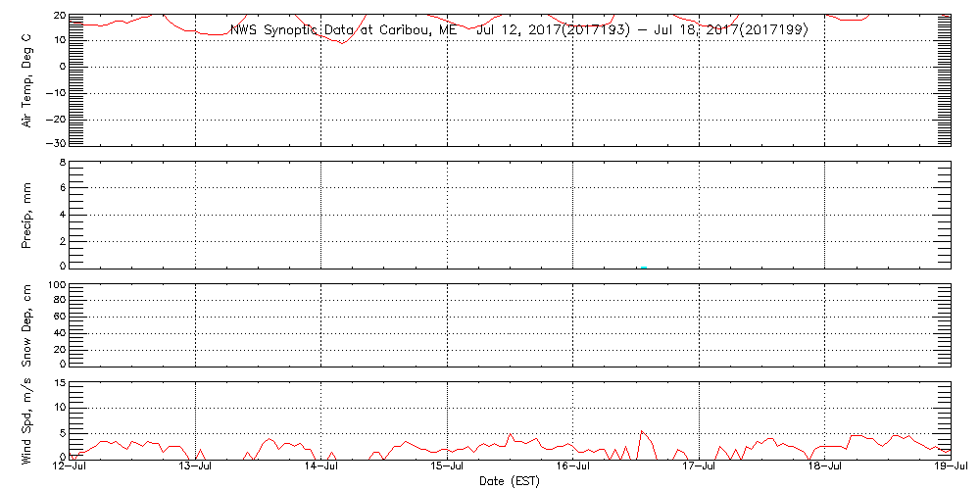Viewport: 980px width, 490px height.
Task: Select the 16-Jul date tick label
Action: coord(572,467)
